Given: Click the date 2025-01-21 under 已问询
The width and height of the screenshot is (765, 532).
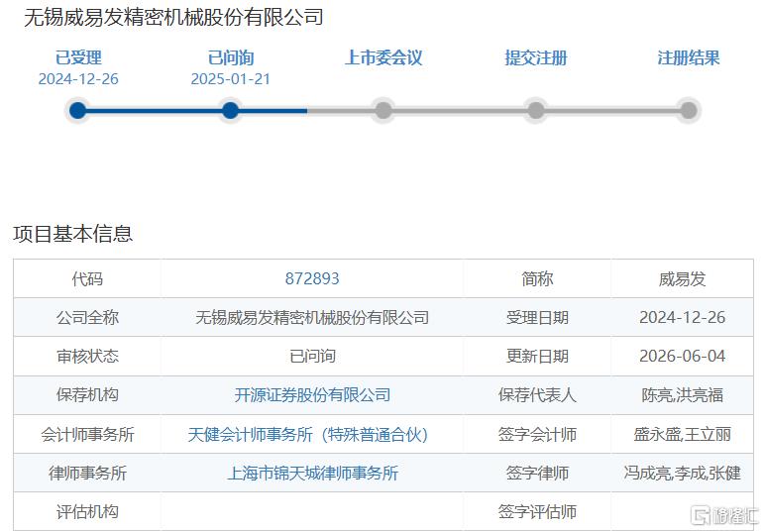Looking at the screenshot, I should [230, 79].
